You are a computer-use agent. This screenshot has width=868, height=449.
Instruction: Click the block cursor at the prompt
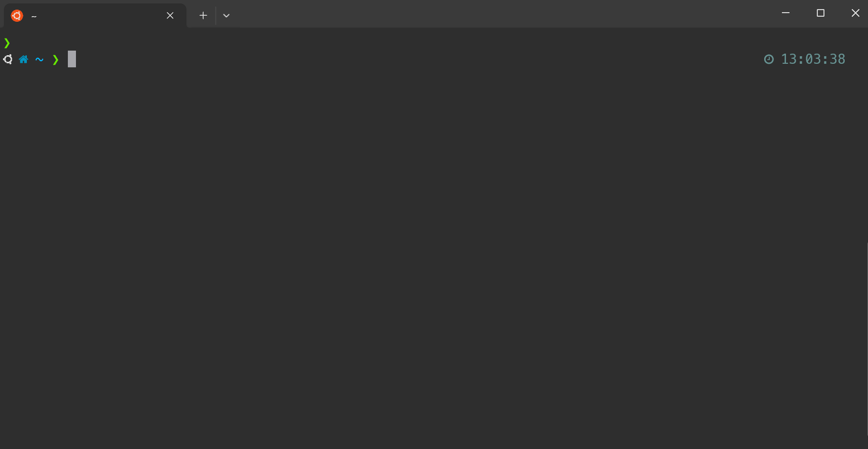[72, 59]
